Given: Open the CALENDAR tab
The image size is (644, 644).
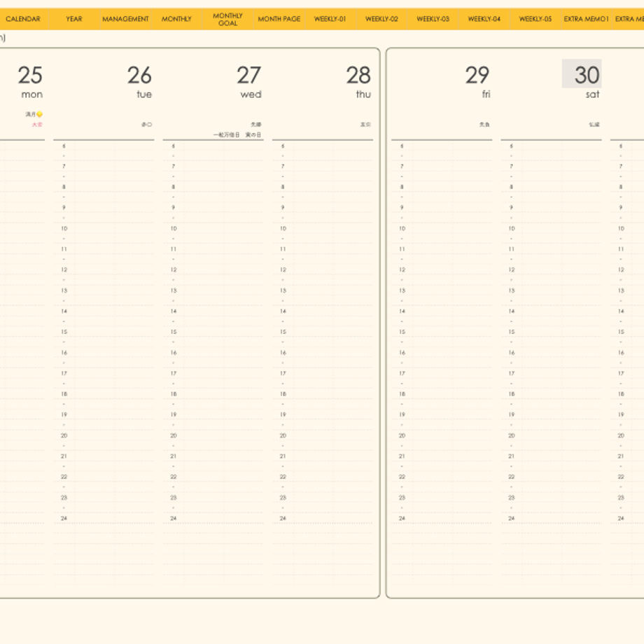Looking at the screenshot, I should point(23,19).
